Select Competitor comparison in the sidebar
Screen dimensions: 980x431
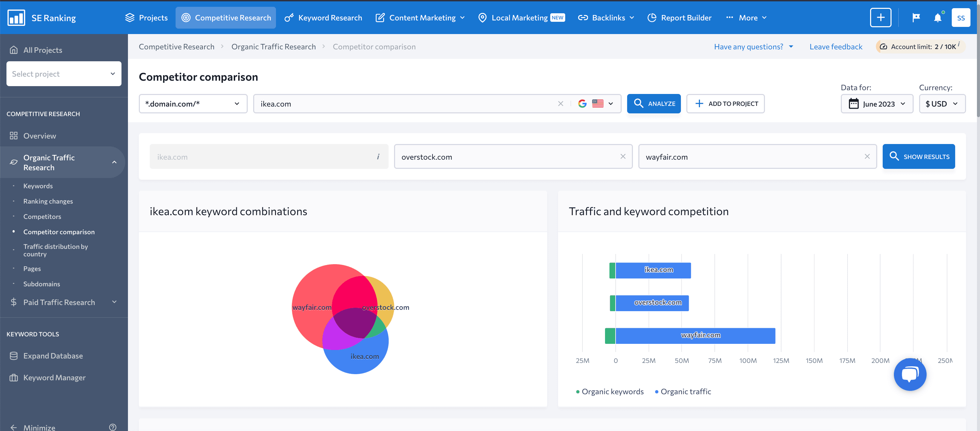pos(59,232)
